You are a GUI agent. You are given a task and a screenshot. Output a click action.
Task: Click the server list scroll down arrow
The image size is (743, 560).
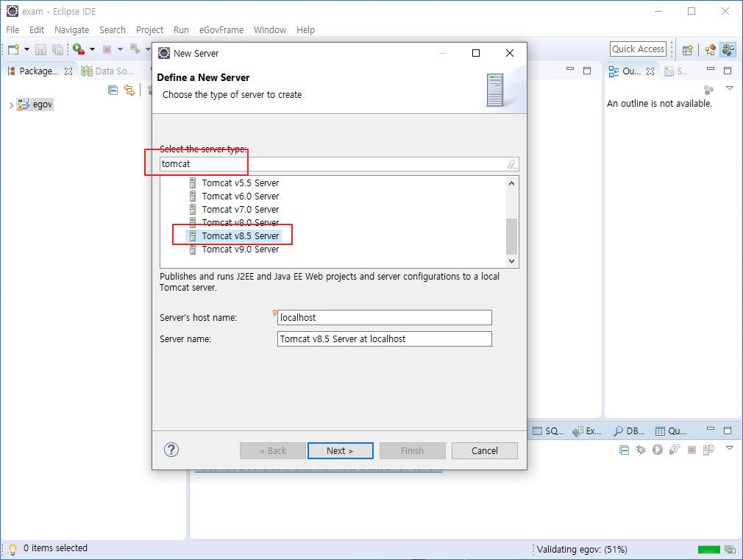click(x=512, y=260)
